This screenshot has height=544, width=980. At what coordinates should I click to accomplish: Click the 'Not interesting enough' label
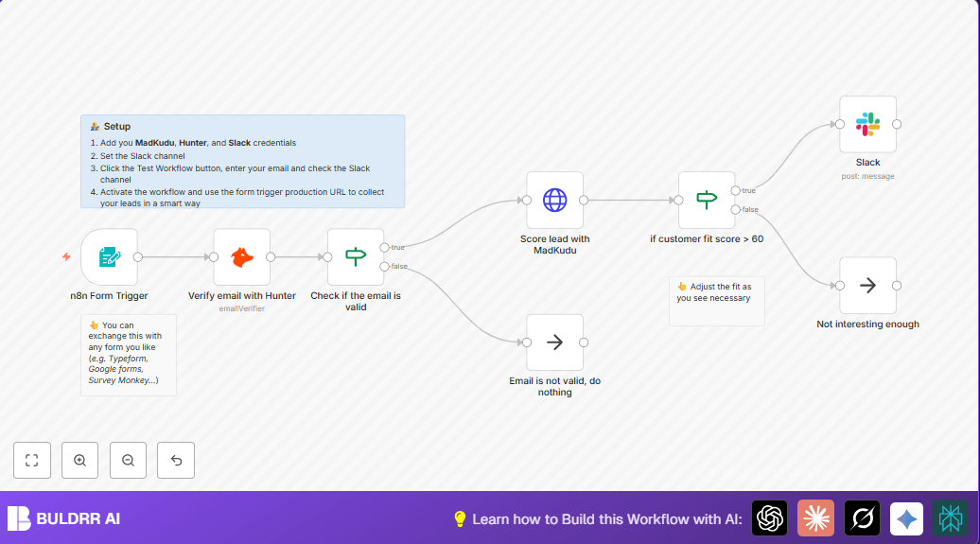[868, 324]
